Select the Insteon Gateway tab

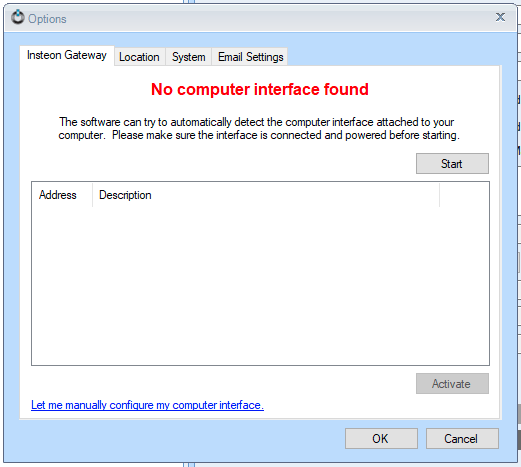click(x=67, y=55)
